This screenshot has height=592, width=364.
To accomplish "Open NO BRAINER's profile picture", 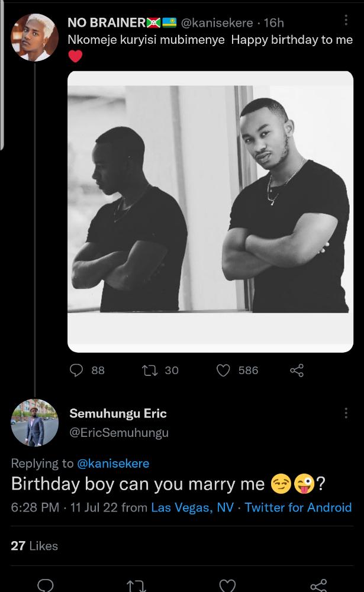I will pos(34,37).
